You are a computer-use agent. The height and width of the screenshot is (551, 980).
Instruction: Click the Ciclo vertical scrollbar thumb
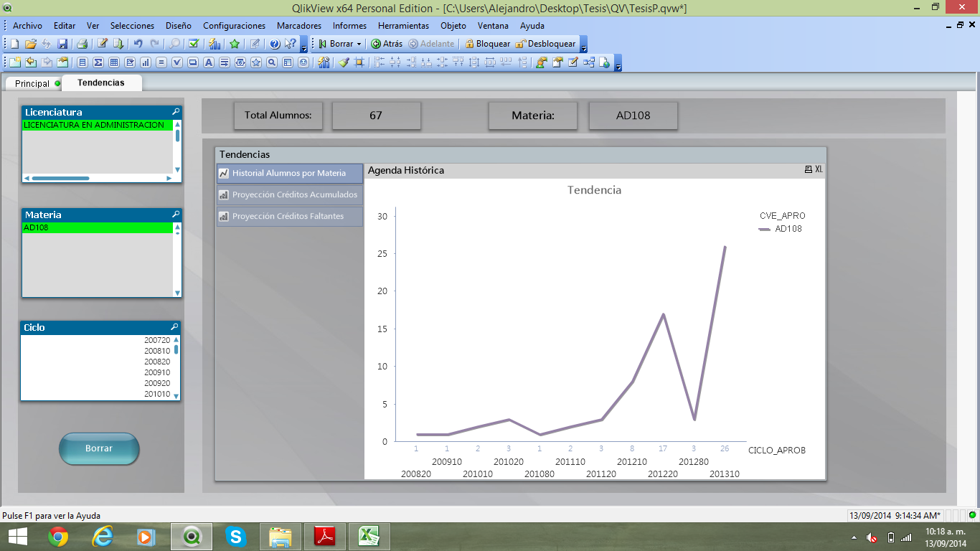[176, 349]
